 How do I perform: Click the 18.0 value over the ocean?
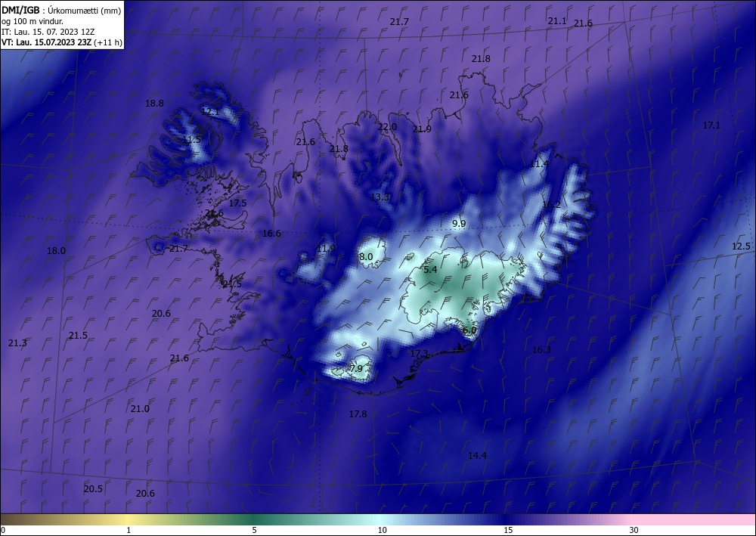(56, 251)
